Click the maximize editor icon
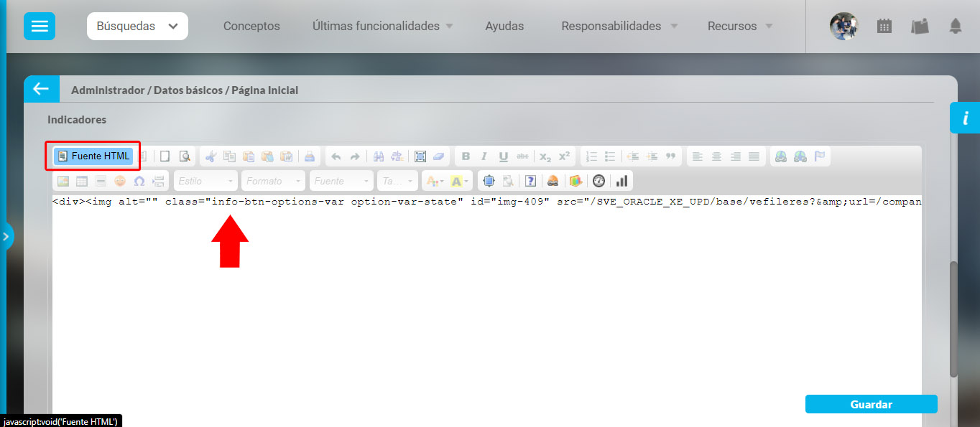Screen dimensions: 980x427 tap(489, 181)
